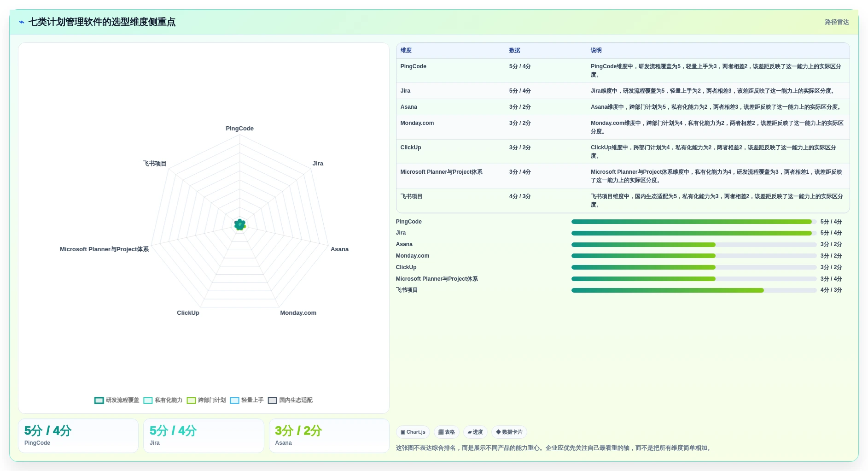The image size is (868, 471).
Task: Select the Monday.com table row name
Action: click(417, 123)
